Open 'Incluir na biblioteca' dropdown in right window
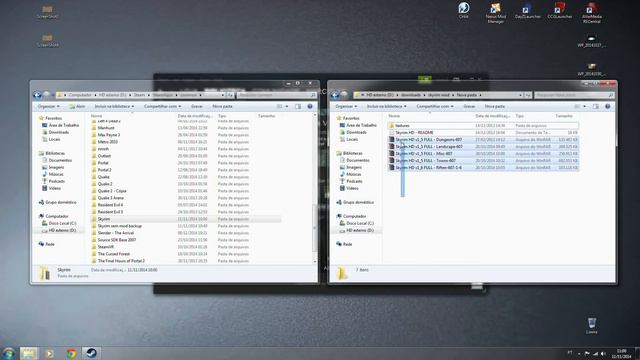The image size is (640, 360). point(387,107)
